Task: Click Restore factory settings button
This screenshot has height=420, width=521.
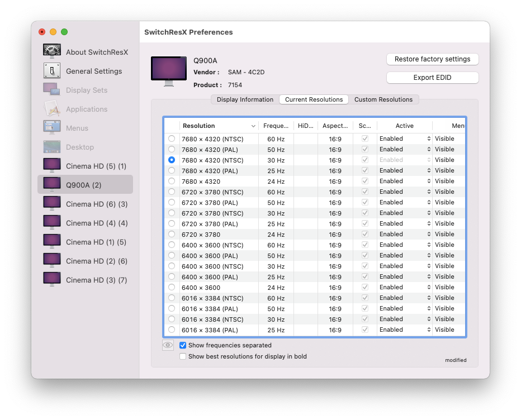Action: point(432,59)
